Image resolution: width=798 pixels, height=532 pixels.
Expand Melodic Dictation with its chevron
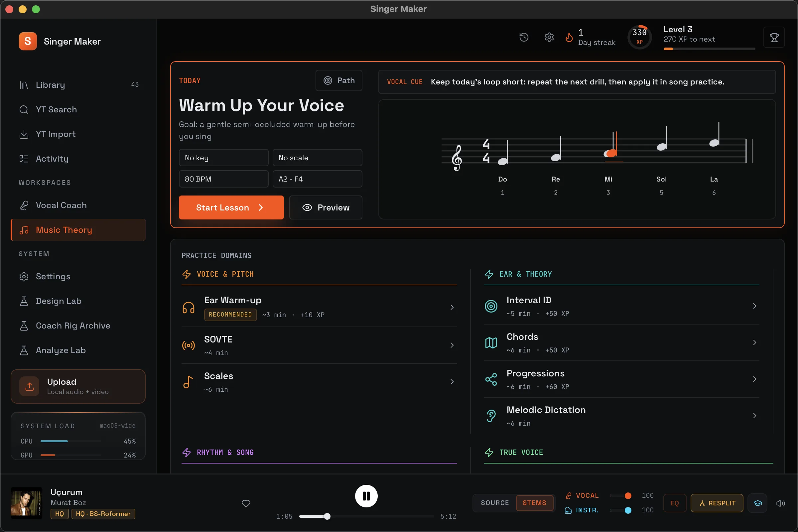[754, 416]
